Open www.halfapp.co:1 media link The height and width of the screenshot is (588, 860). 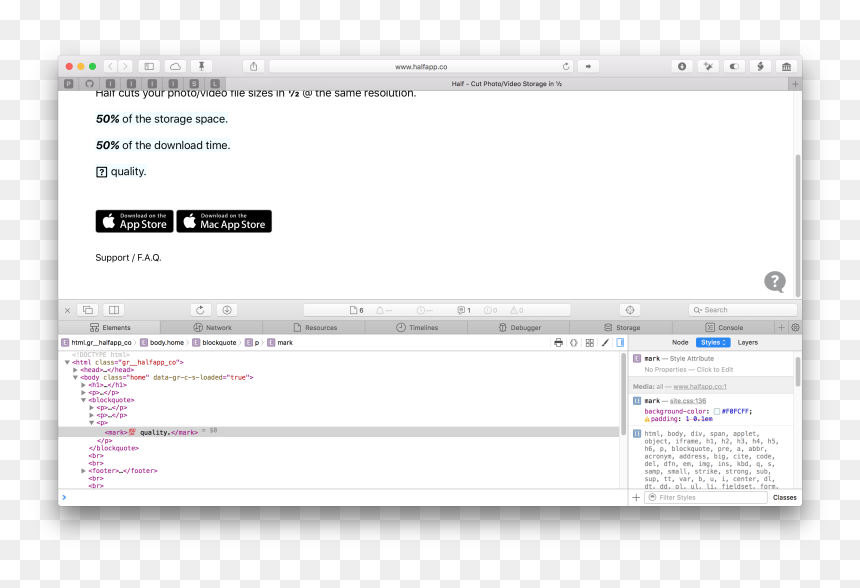click(x=700, y=387)
